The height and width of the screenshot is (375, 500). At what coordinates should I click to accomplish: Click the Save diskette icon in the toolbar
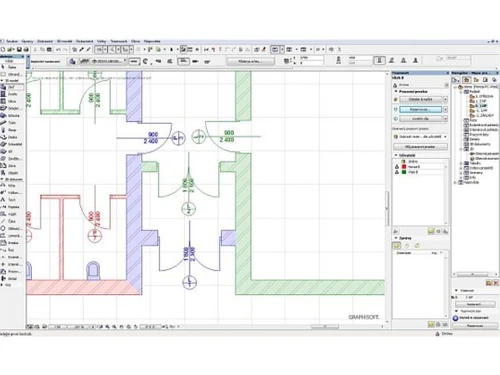19,49
